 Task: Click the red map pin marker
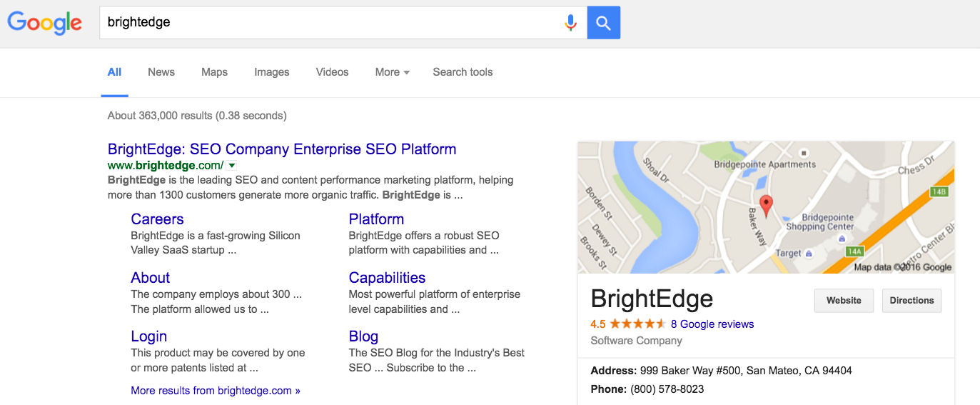point(766,206)
